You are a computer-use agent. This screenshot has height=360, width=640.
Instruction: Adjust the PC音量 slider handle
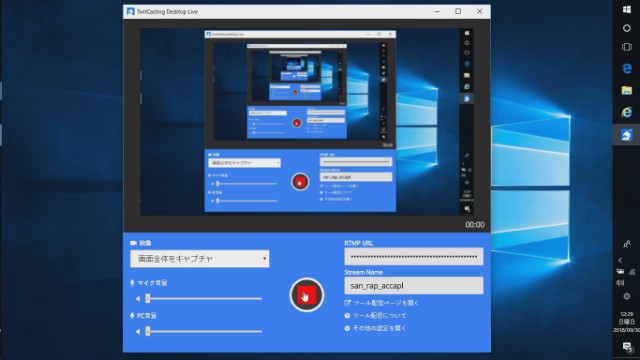(148, 331)
